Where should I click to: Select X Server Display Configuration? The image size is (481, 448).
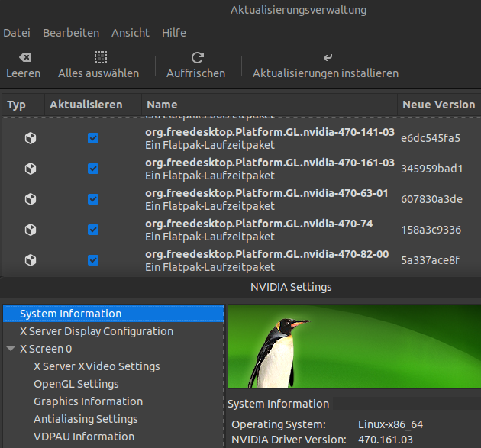coord(96,331)
